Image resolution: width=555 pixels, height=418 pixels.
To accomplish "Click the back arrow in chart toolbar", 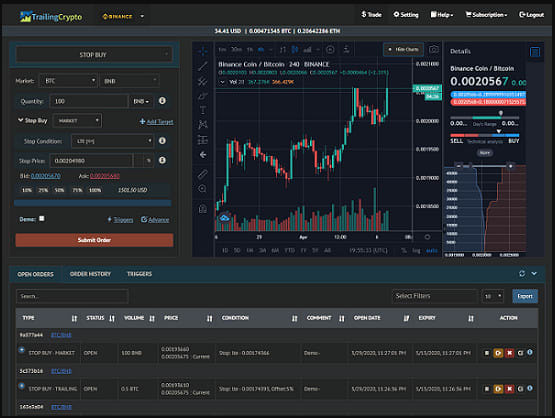I will point(203,155).
